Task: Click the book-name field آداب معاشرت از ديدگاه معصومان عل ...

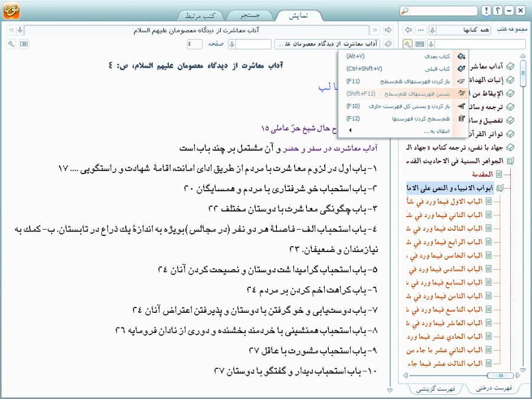Action: [328, 44]
